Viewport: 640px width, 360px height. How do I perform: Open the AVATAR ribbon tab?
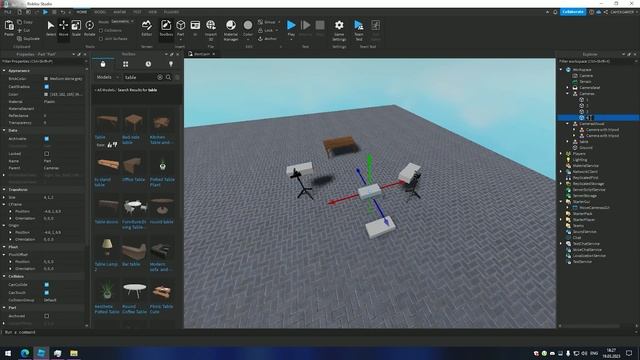pos(120,12)
